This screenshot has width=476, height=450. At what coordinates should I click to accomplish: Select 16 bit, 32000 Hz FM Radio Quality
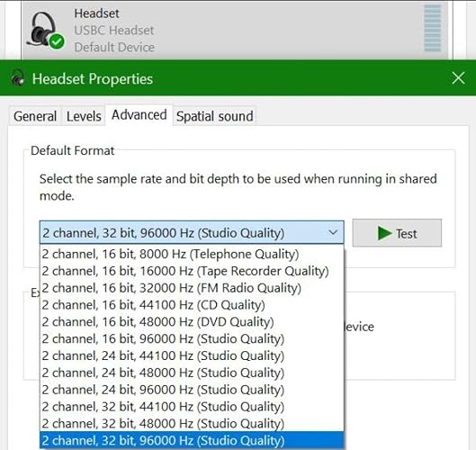click(x=192, y=288)
